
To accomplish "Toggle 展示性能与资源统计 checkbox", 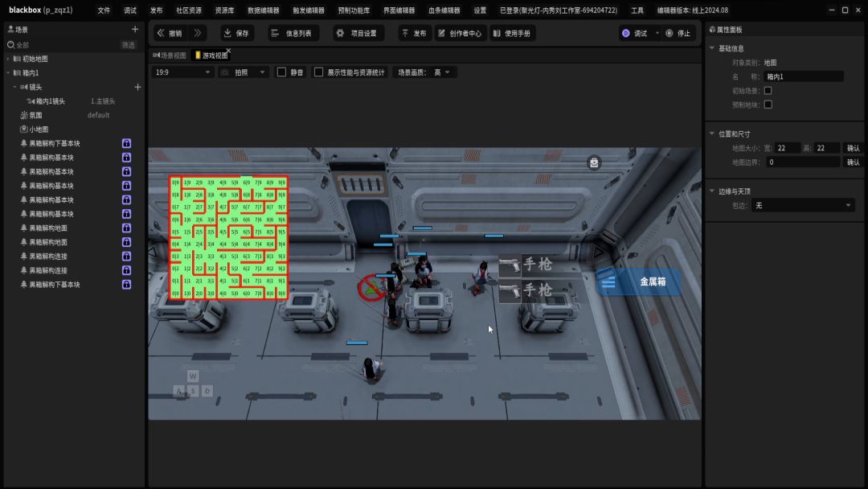I will coord(319,72).
